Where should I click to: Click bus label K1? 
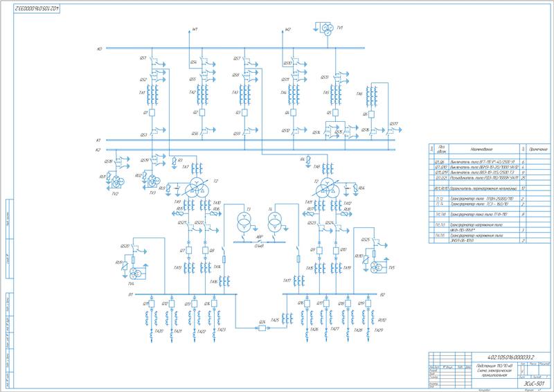tap(98, 141)
